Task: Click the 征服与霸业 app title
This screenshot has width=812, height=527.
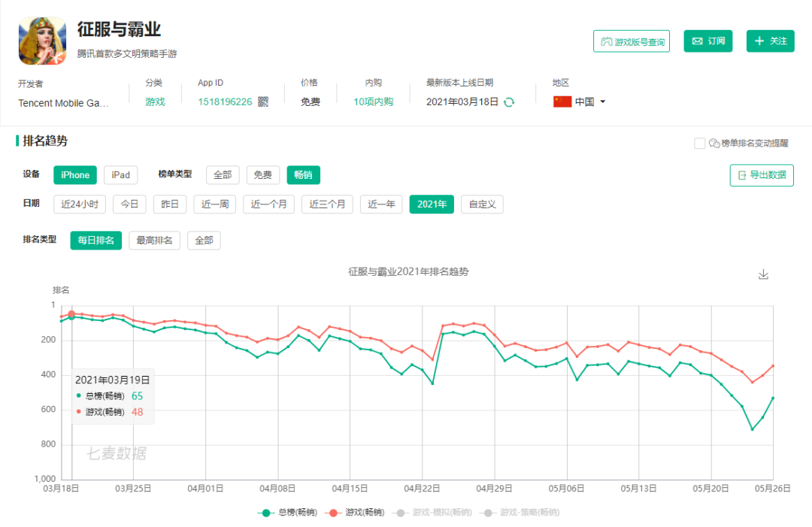Action: tap(119, 29)
